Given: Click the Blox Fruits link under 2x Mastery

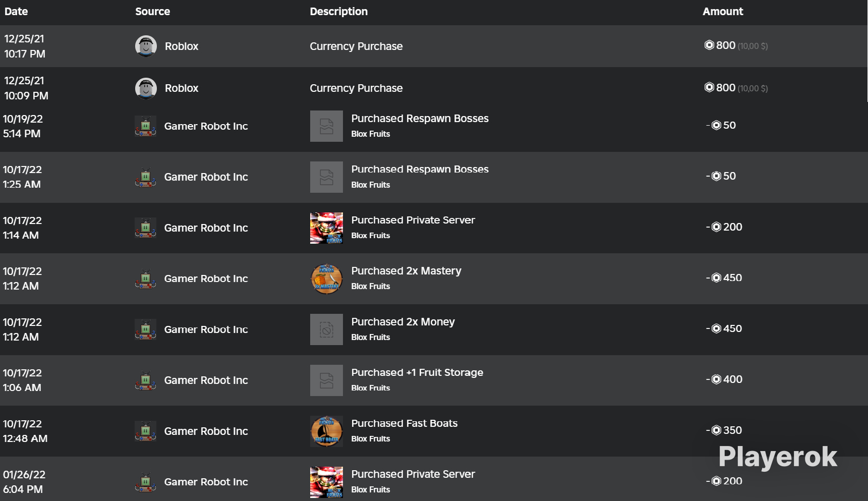Looking at the screenshot, I should (371, 286).
